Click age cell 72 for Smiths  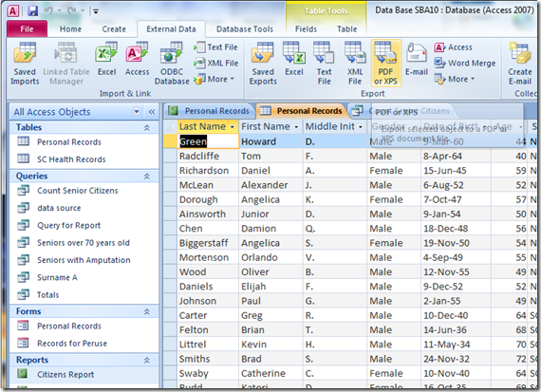[510, 359]
